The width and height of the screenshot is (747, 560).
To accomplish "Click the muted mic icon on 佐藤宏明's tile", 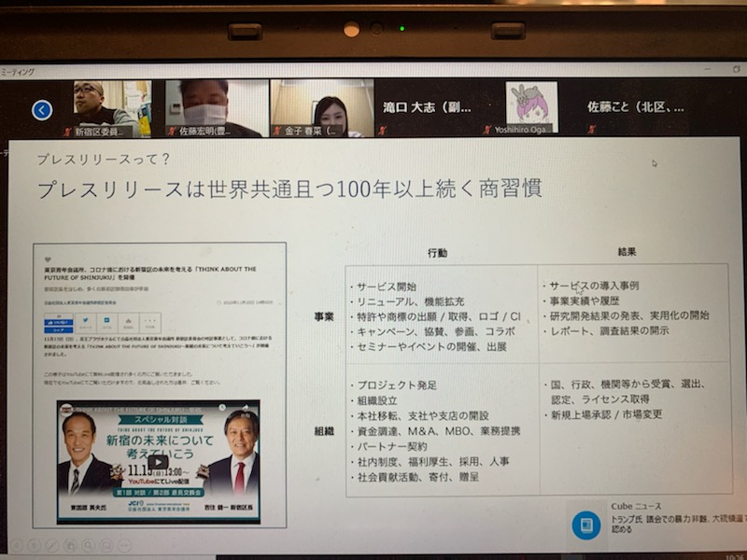I will [172, 132].
